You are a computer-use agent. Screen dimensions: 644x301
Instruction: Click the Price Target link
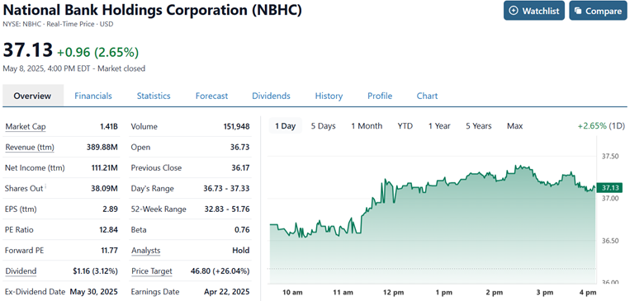click(152, 271)
